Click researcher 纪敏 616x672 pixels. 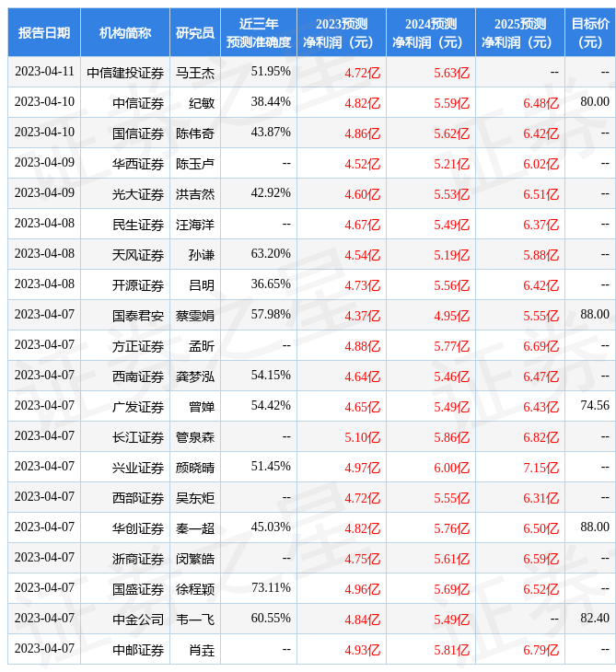(201, 103)
